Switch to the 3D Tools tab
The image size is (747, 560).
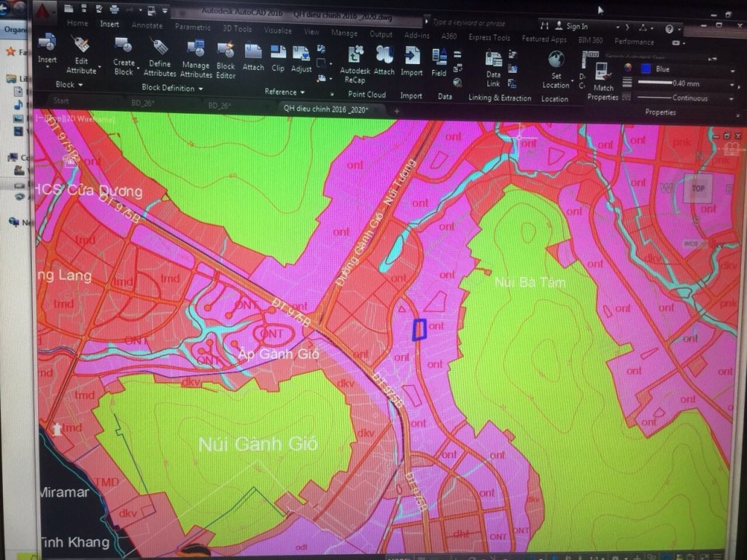click(237, 29)
